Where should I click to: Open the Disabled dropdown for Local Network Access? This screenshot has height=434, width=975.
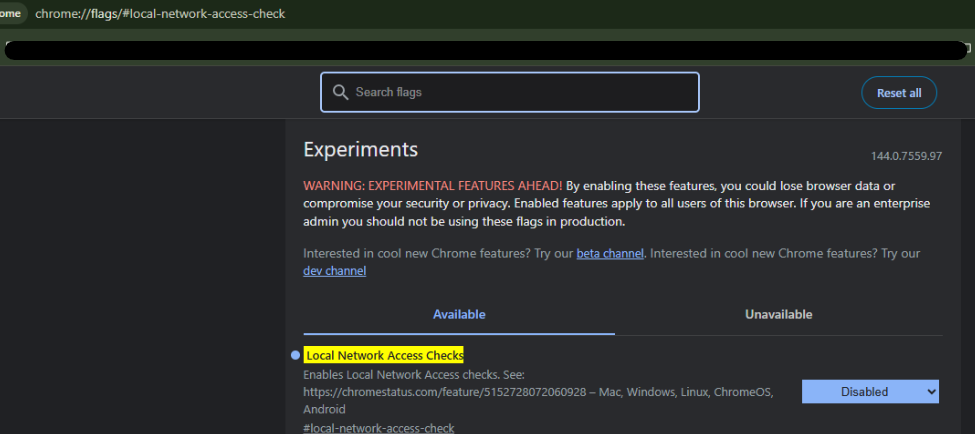(870, 392)
